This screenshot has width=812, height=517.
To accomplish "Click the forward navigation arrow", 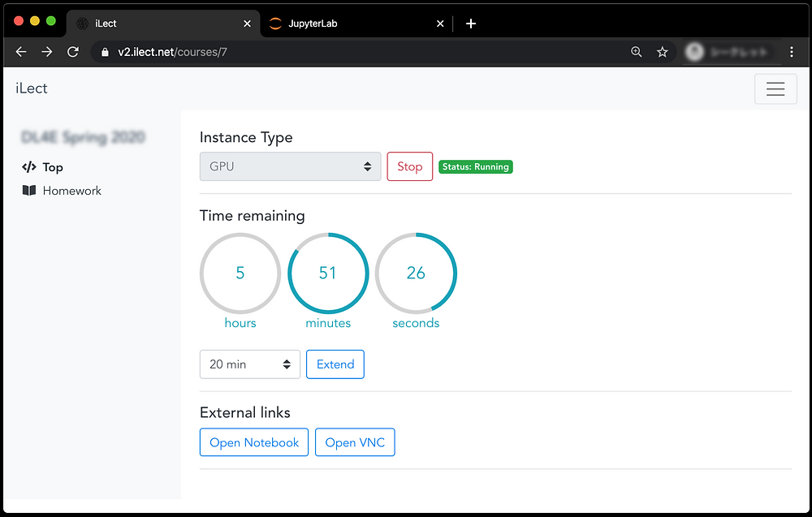I will [x=46, y=51].
